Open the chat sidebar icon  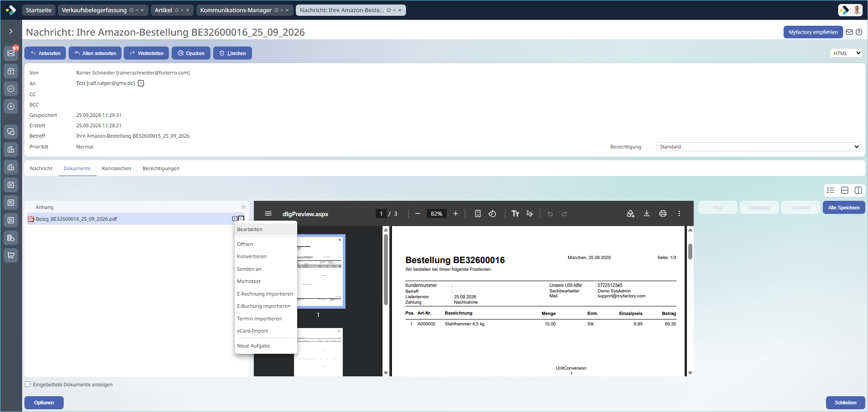pos(11,132)
